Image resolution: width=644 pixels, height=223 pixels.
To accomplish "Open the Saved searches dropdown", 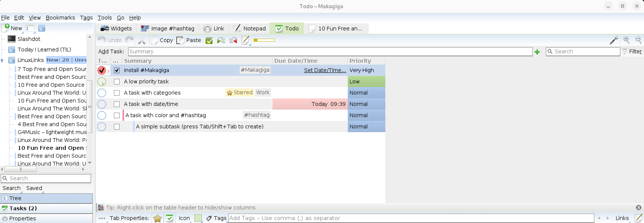I will pos(34,188).
